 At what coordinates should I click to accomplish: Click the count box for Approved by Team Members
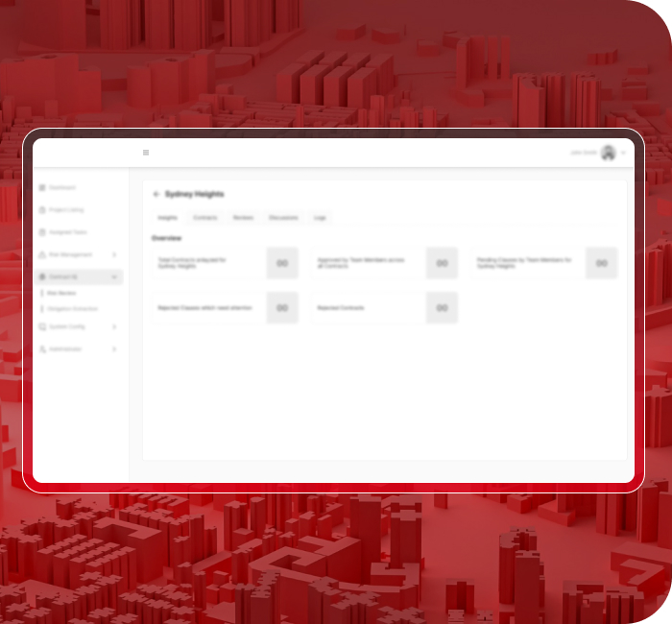coord(442,263)
